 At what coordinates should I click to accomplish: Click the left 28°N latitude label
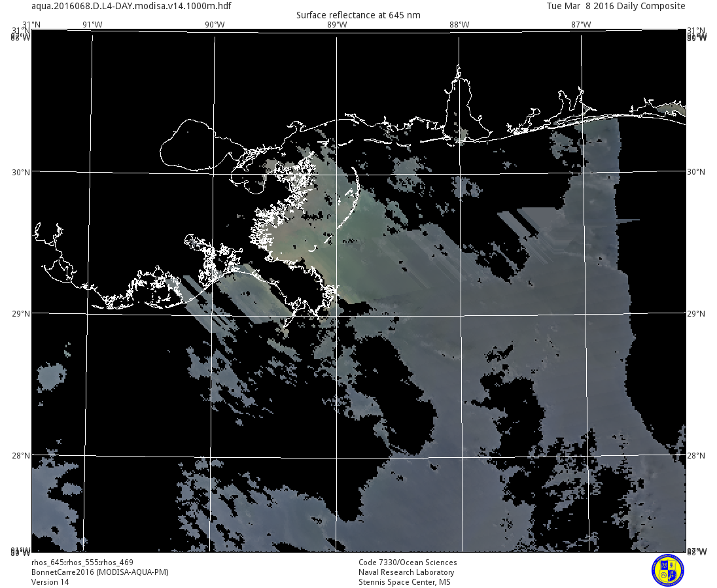pyautogui.click(x=21, y=456)
